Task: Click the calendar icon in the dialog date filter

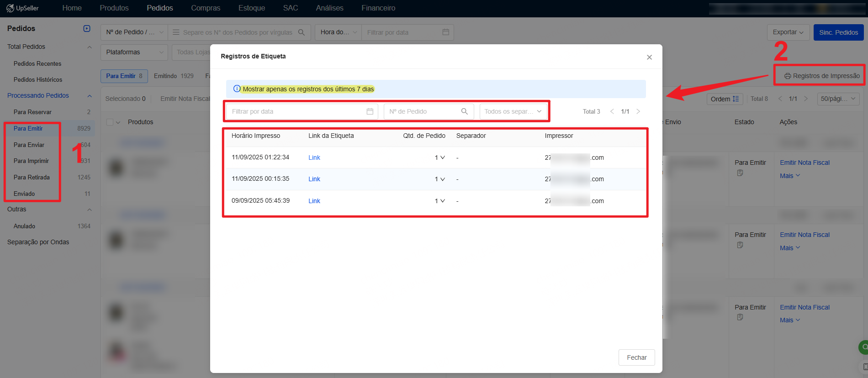Action: point(370,111)
